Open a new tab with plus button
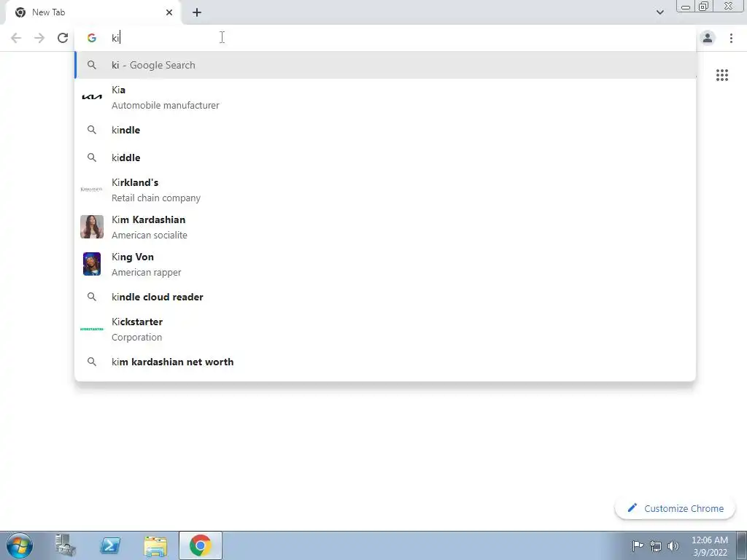 (x=197, y=12)
